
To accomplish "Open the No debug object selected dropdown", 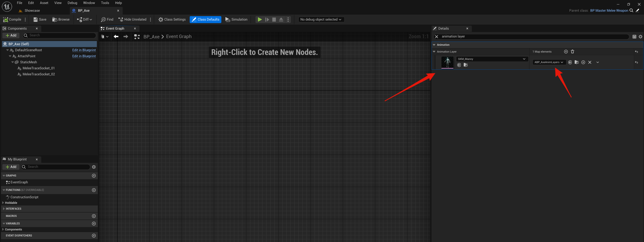I will (321, 19).
